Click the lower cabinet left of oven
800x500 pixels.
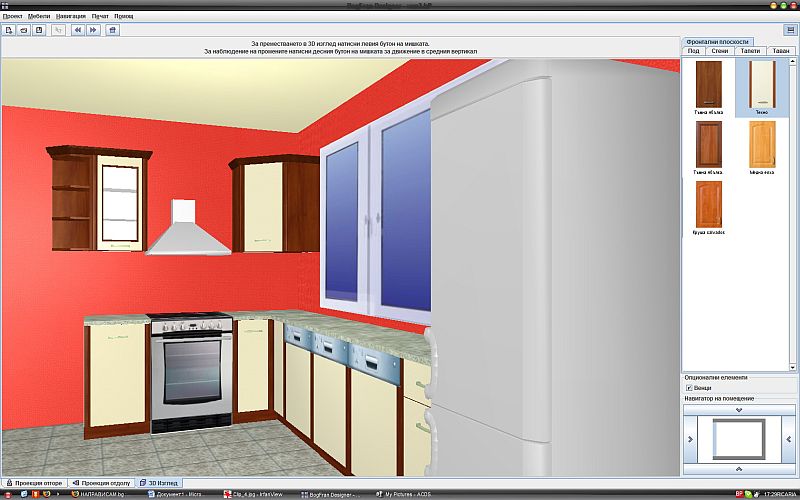pos(117,376)
